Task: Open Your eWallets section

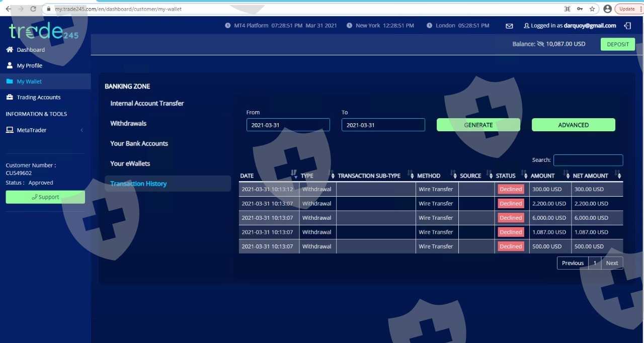Action: pos(130,163)
